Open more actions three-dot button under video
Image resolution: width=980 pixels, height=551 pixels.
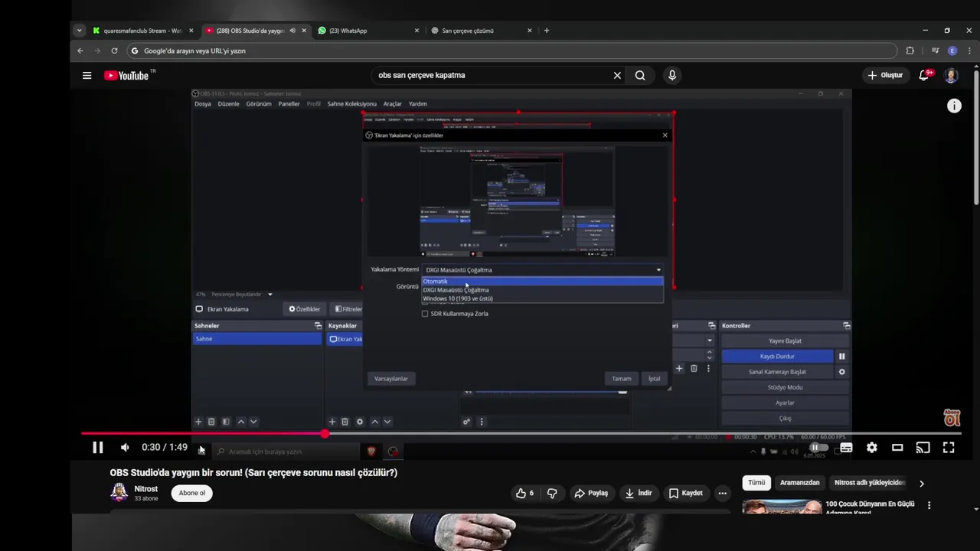coord(722,493)
